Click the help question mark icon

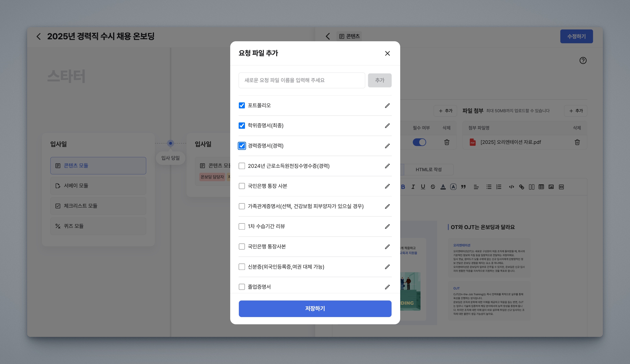(x=583, y=60)
